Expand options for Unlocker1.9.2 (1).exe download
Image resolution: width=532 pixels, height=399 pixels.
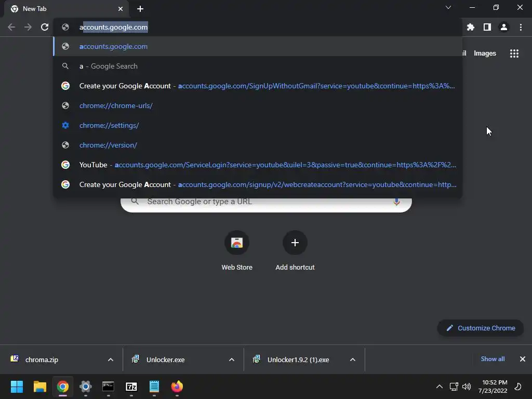(353, 360)
